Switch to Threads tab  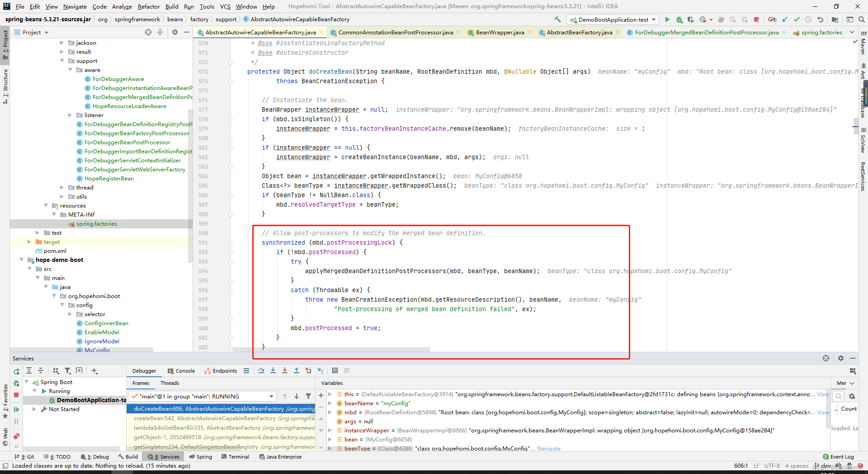(x=170, y=383)
